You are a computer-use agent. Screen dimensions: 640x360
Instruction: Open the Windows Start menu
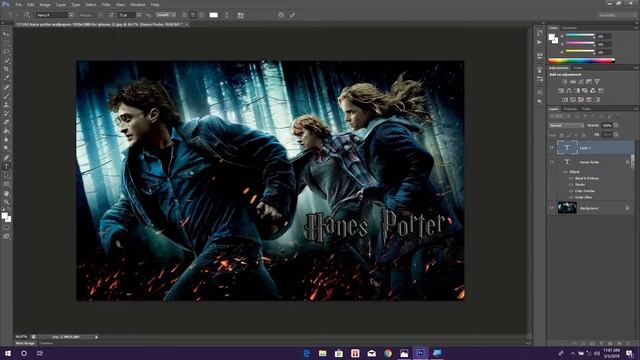tap(8, 353)
